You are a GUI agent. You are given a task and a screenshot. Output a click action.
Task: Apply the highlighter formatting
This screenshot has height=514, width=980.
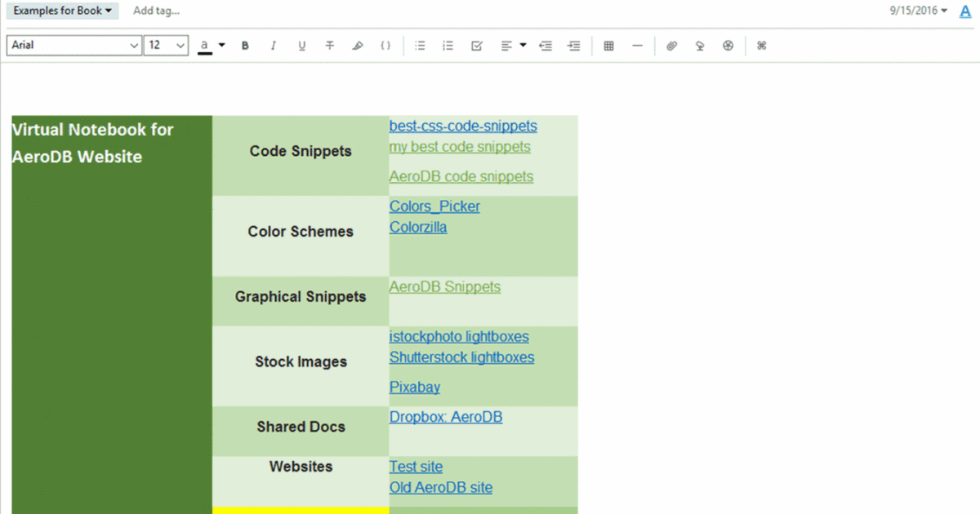click(358, 45)
